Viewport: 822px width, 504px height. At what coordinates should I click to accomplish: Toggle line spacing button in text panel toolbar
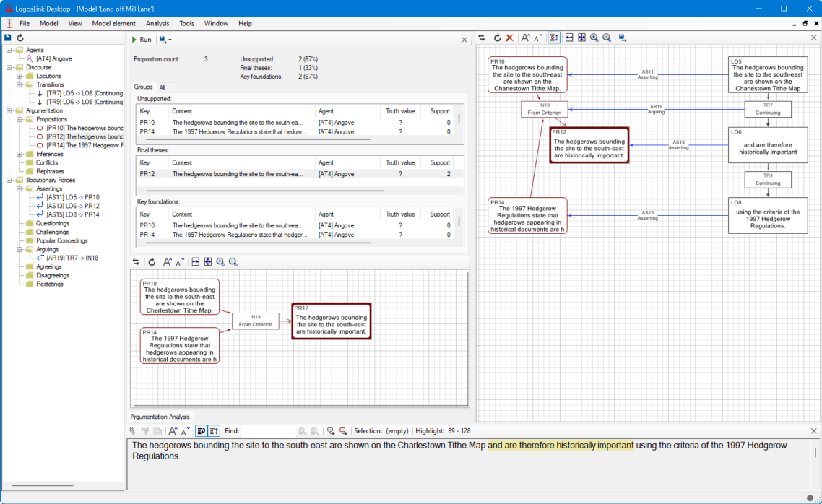(214, 430)
